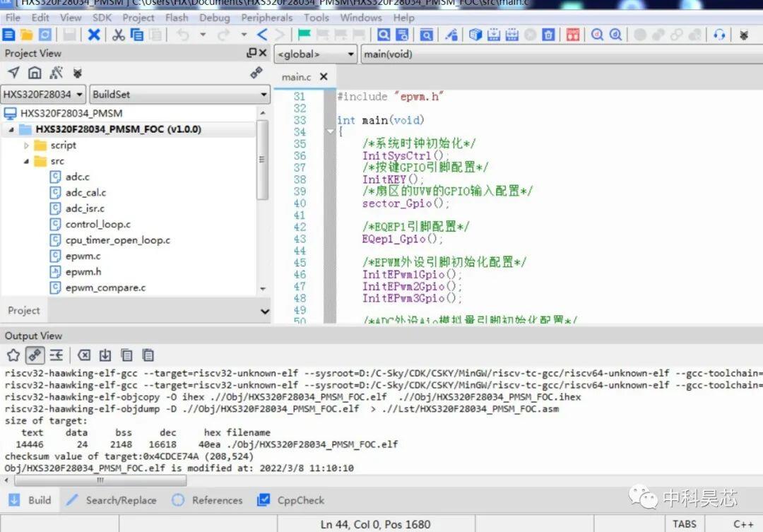Select cpu_timer_open_loop.c file
This screenshot has width=763, height=532.
point(118,240)
